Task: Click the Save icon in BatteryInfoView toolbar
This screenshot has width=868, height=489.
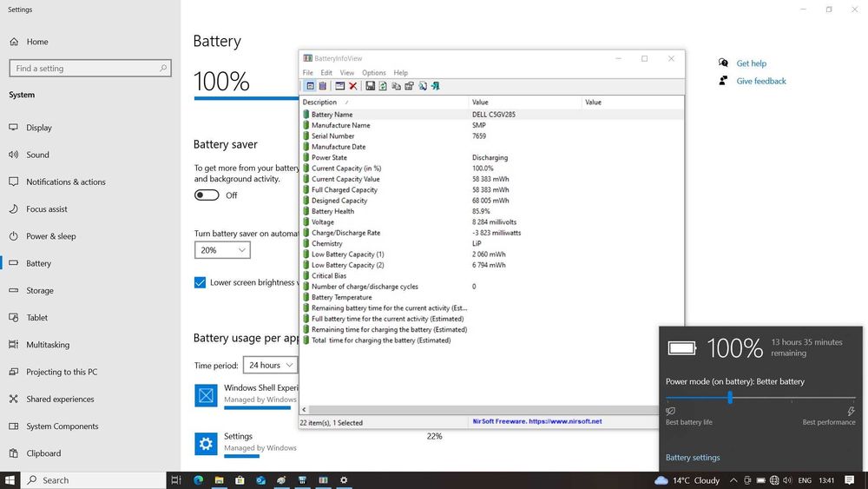Action: coord(371,86)
